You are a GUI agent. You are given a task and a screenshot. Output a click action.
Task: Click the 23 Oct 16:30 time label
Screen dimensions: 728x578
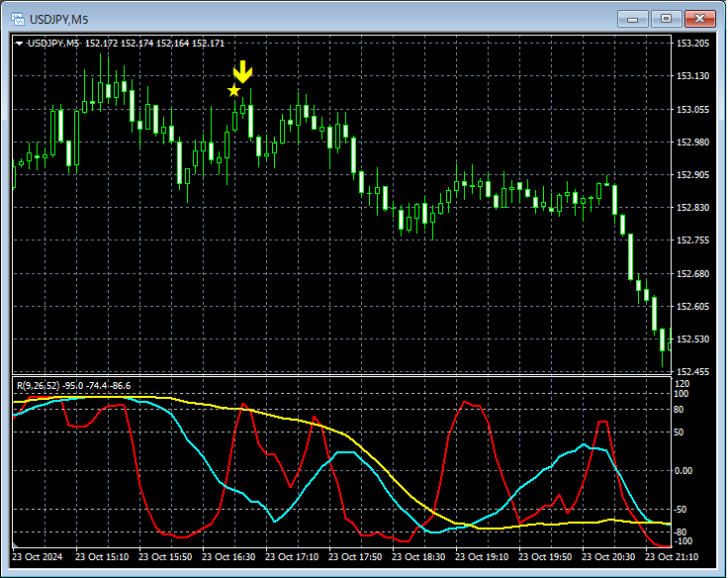228,556
